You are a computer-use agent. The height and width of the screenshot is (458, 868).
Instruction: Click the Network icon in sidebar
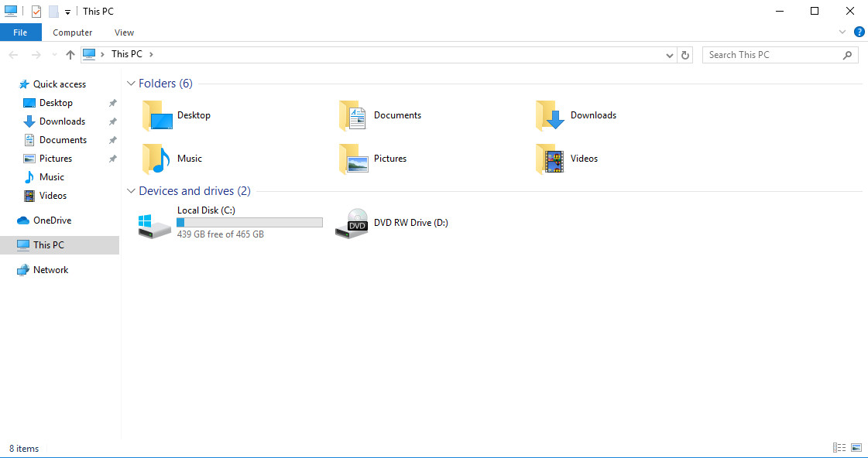pyautogui.click(x=22, y=270)
